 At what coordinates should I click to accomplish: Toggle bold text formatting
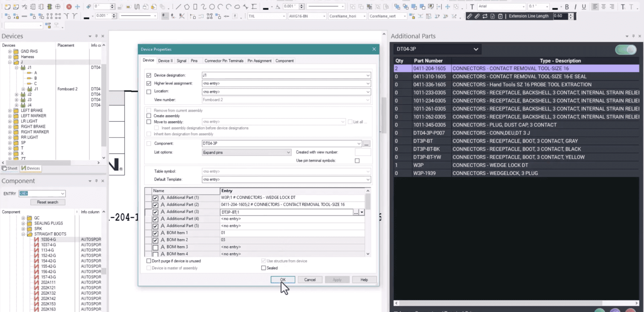point(567,7)
